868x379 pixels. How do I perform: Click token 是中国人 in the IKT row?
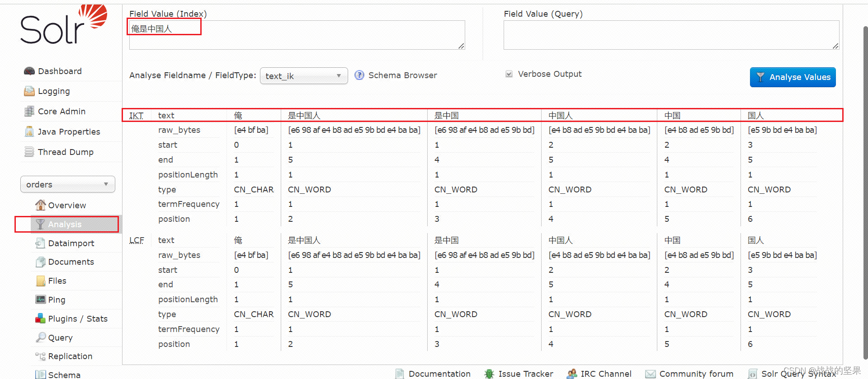[304, 116]
